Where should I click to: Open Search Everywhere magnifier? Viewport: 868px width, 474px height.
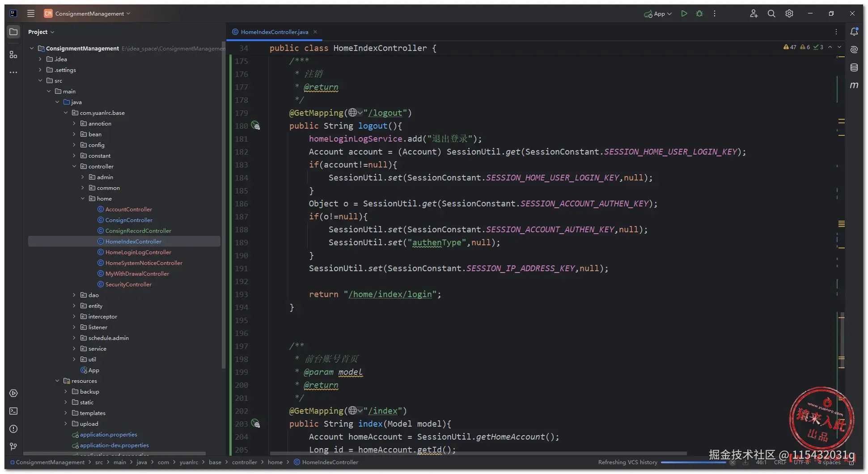771,13
